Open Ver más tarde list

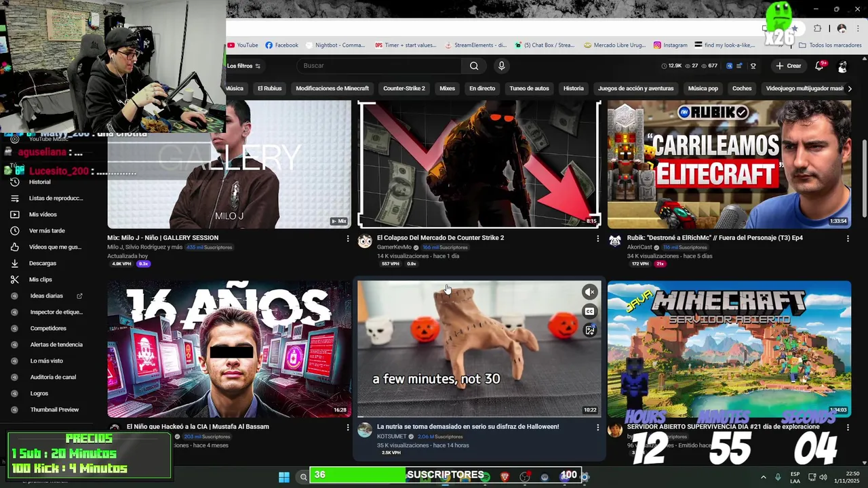pyautogui.click(x=47, y=230)
